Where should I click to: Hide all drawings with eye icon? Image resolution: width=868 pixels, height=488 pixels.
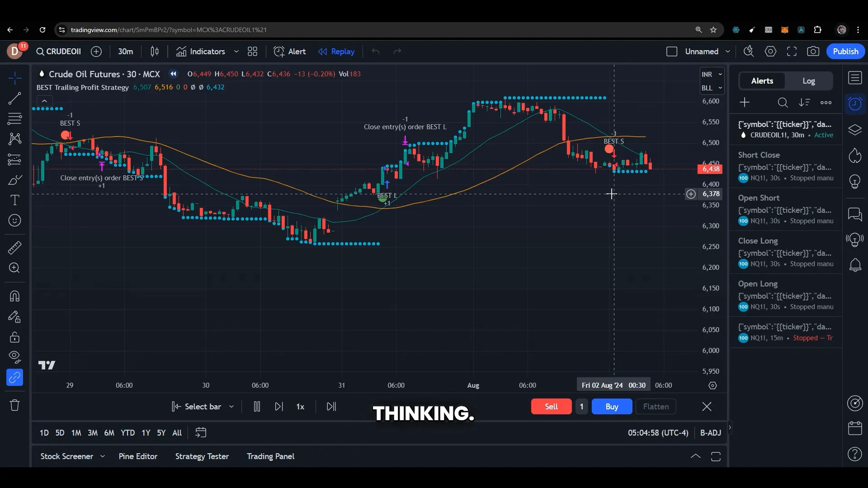click(14, 357)
